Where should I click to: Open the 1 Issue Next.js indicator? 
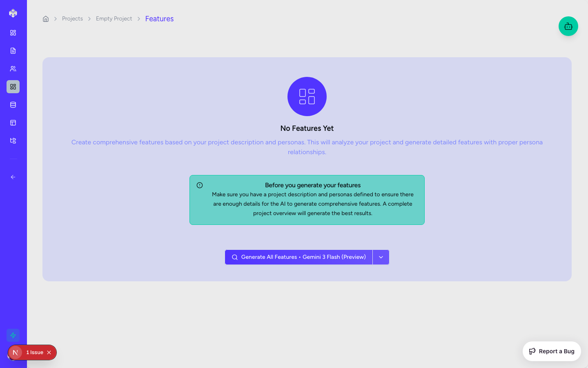point(34,352)
